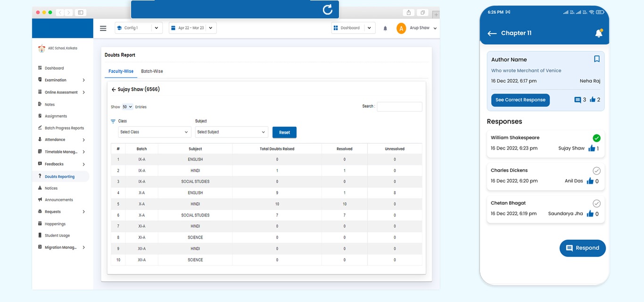Tap the bookmark icon on Author Name card
The width and height of the screenshot is (644, 302).
pyautogui.click(x=596, y=59)
